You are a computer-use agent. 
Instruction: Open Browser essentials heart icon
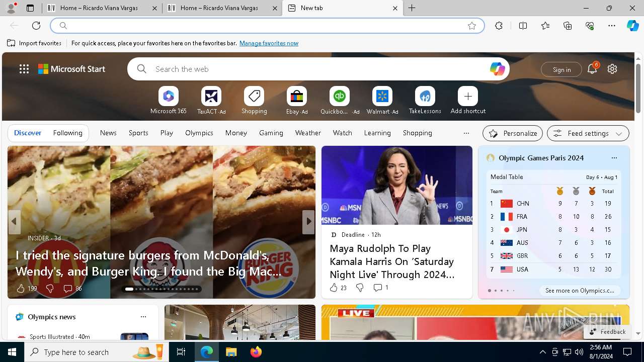coord(590,26)
